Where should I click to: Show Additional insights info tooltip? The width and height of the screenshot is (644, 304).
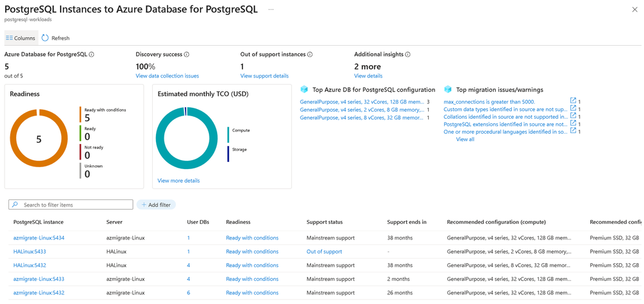pyautogui.click(x=408, y=54)
